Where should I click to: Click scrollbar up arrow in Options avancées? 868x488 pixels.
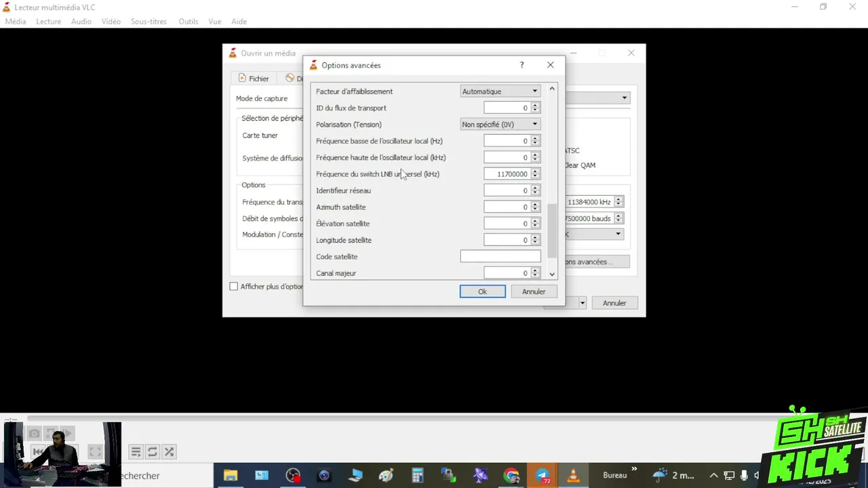pos(552,88)
